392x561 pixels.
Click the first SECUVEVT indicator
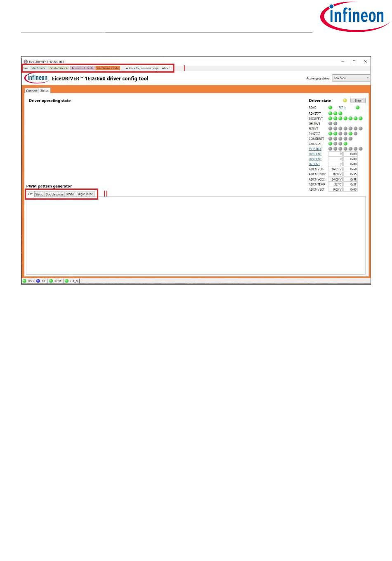click(330, 118)
